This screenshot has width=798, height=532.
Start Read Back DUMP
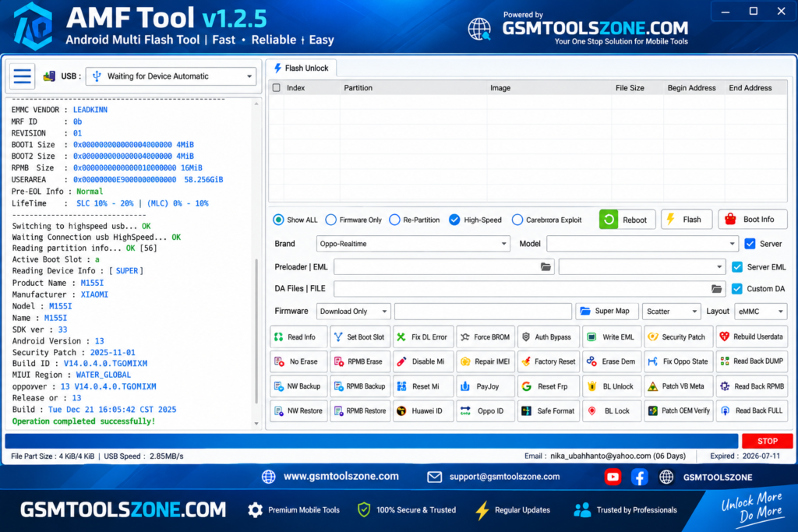click(751, 361)
